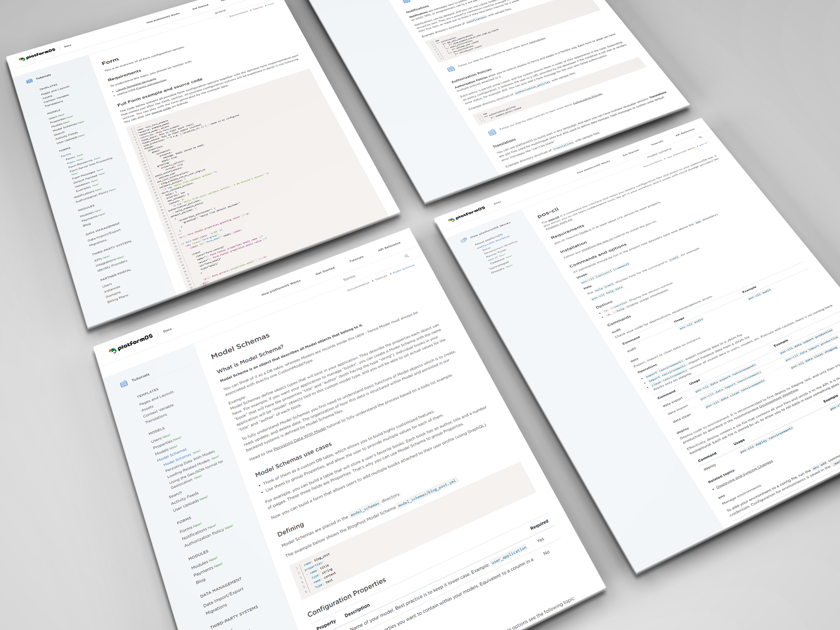Click the Tutorials book icon in the Form page sidebar

(x=29, y=81)
